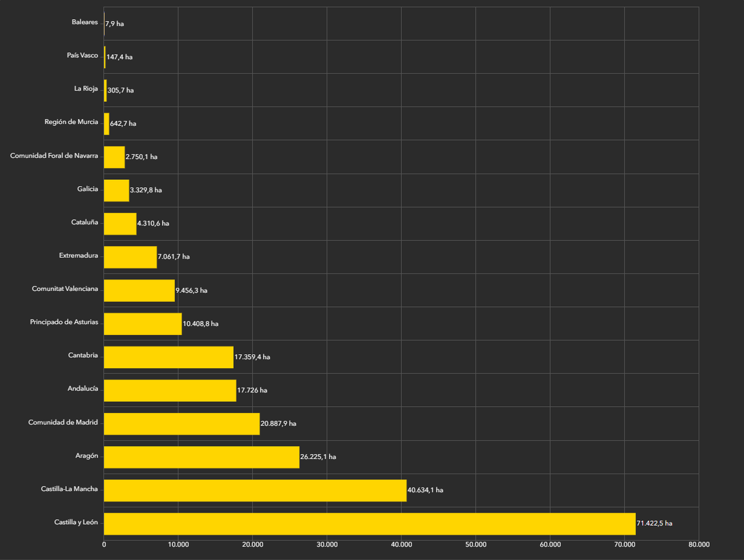This screenshot has width=744, height=560.
Task: Click the 147,4 ha value label
Action: click(120, 57)
